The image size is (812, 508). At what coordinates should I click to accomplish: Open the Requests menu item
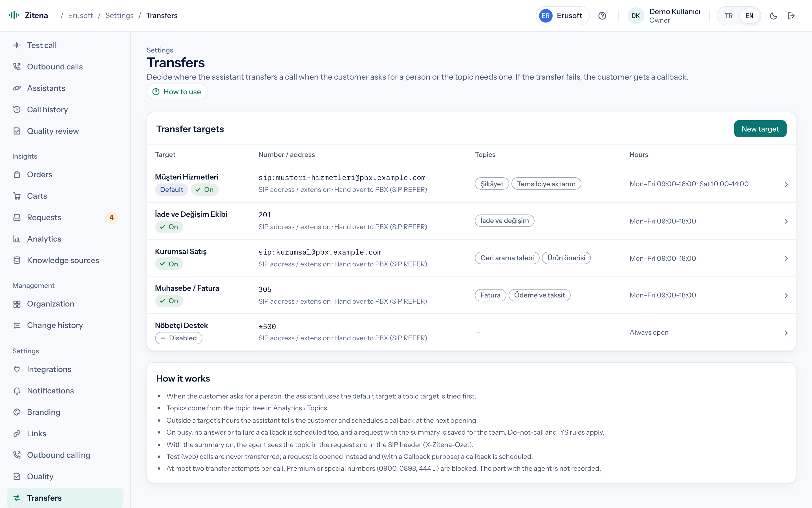(x=65, y=217)
